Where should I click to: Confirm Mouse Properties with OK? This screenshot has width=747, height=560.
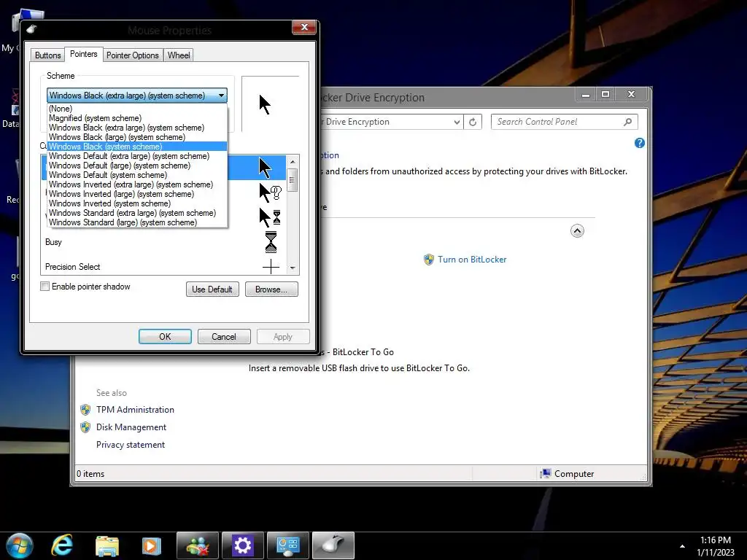click(x=165, y=337)
